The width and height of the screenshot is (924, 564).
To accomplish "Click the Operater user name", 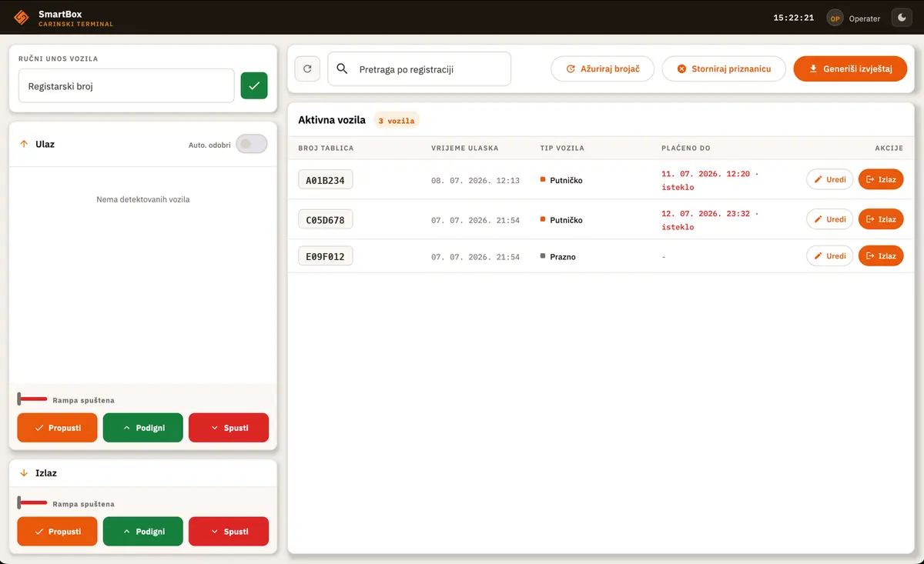I will click(865, 18).
